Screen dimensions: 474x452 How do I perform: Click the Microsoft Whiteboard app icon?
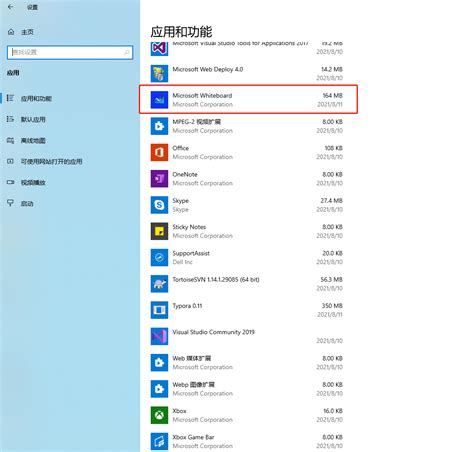tap(159, 100)
